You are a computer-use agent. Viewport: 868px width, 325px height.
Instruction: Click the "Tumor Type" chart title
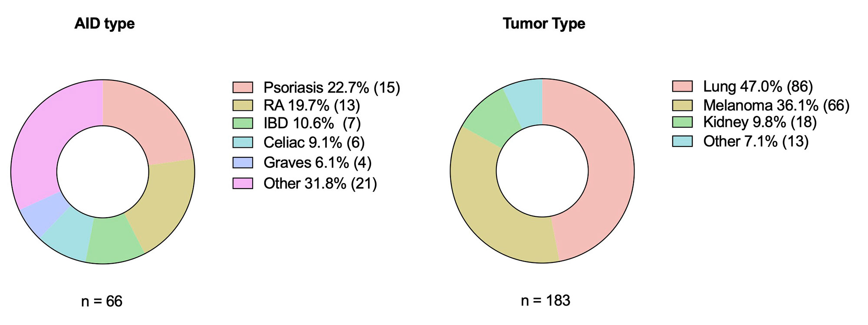pos(544,23)
